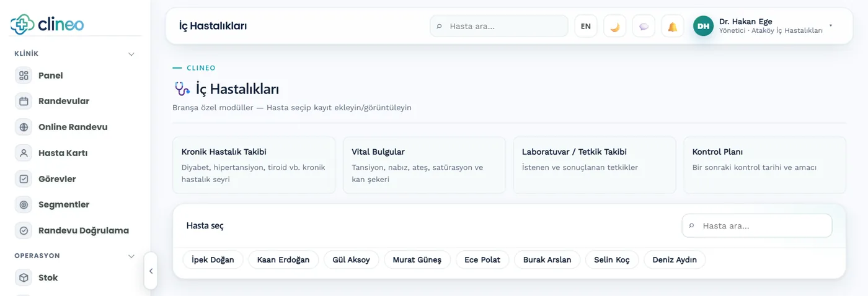This screenshot has height=296, width=868.
Task: Switch language with the EN button
Action: coord(586,26)
